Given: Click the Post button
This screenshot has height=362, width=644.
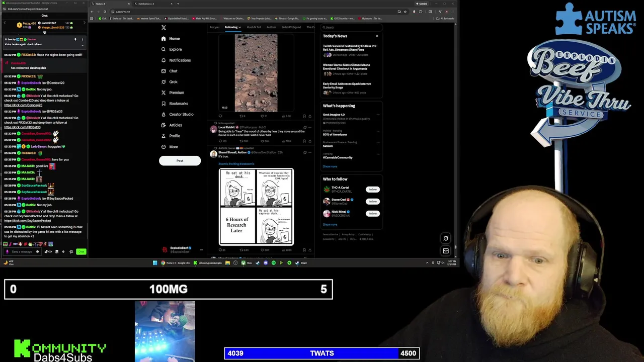Looking at the screenshot, I should click(180, 160).
